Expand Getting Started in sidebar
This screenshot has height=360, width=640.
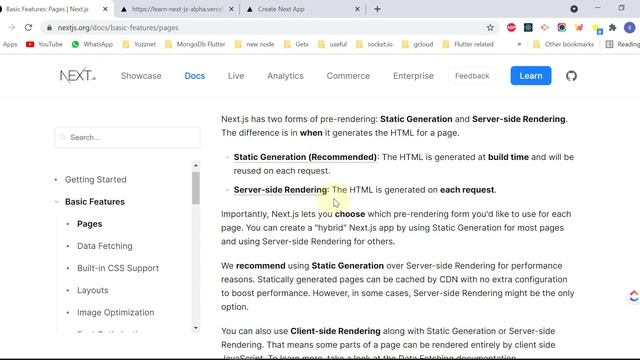pyautogui.click(x=96, y=180)
